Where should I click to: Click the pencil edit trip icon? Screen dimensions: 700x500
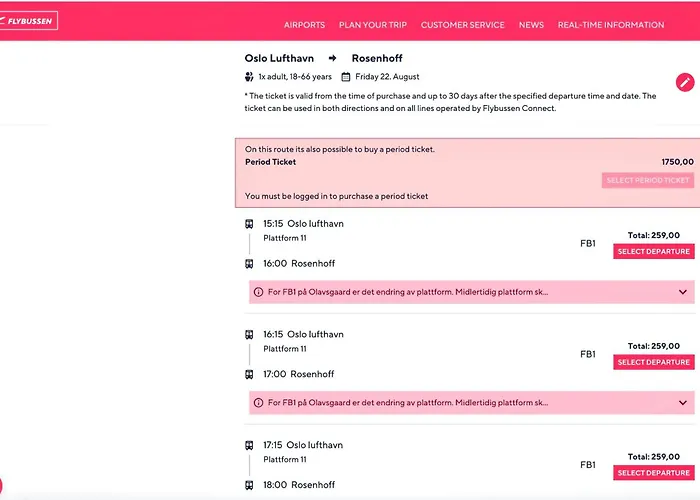(685, 82)
